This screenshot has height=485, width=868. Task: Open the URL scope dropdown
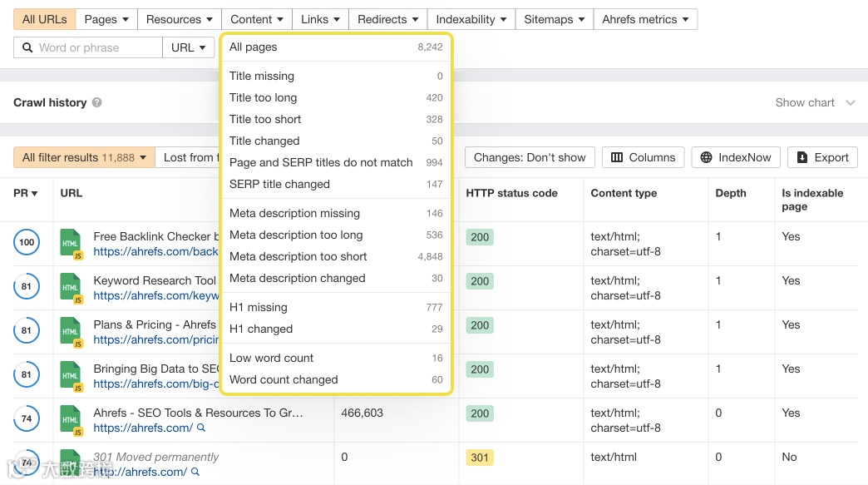coord(188,48)
